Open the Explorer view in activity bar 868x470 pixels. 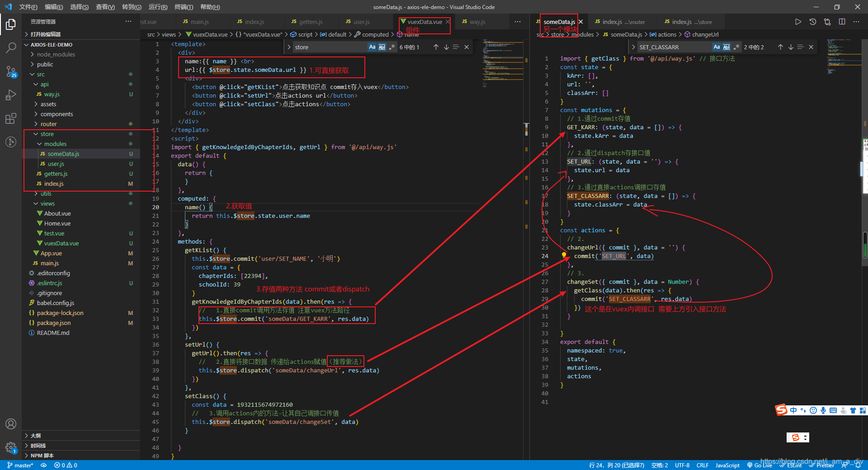click(11, 24)
